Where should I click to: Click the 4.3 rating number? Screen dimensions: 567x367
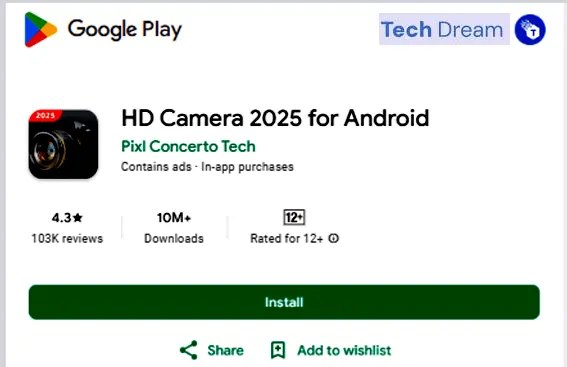(61, 218)
